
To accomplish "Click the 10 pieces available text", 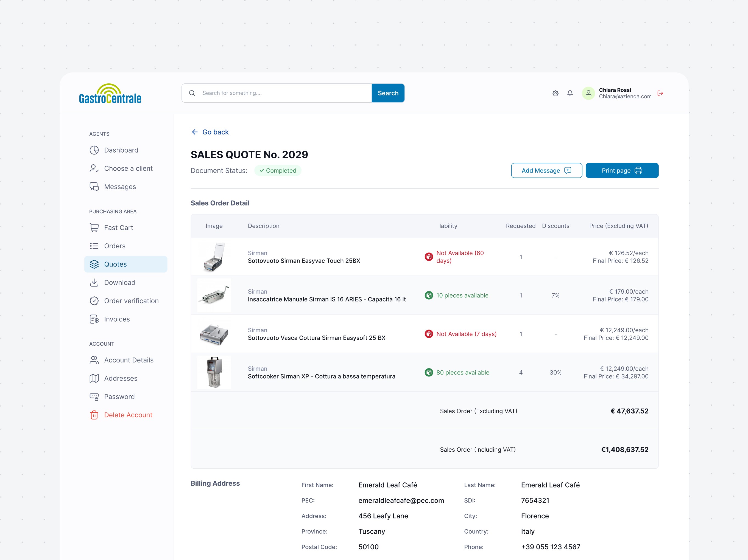I will point(462,296).
